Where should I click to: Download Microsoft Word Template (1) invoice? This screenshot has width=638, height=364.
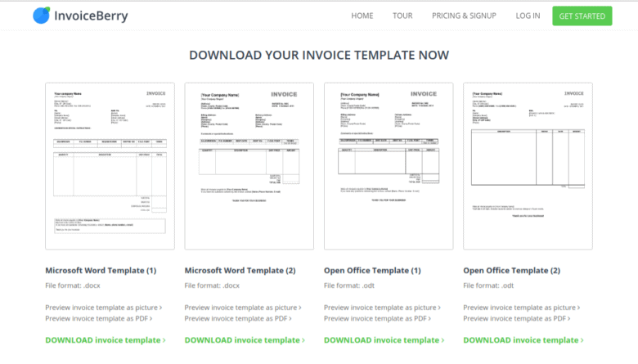(x=106, y=340)
